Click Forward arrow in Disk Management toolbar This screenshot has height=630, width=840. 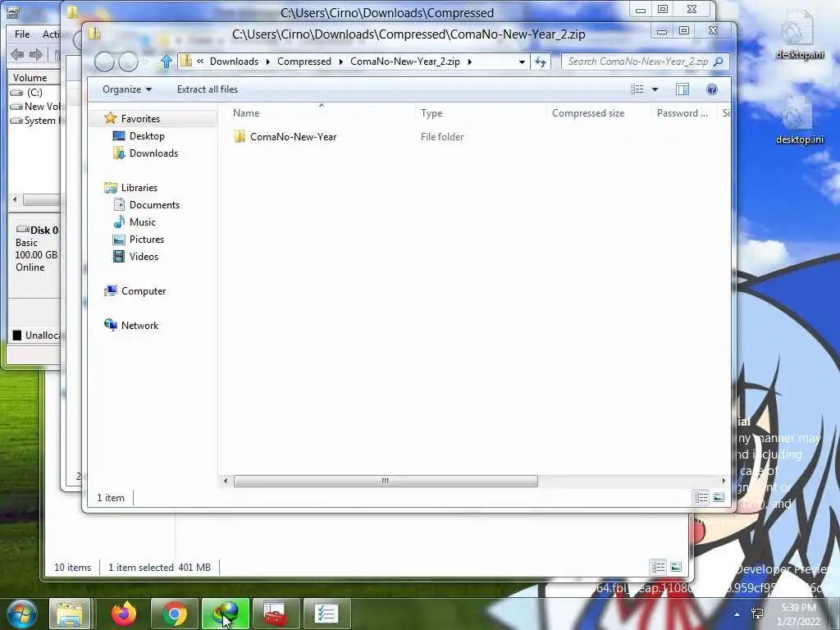click(x=36, y=54)
